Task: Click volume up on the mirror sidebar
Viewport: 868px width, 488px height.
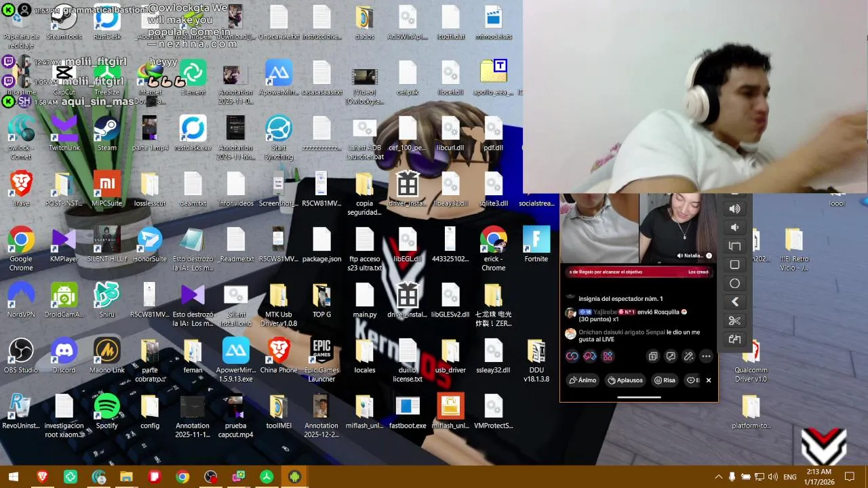Action: coord(734,209)
